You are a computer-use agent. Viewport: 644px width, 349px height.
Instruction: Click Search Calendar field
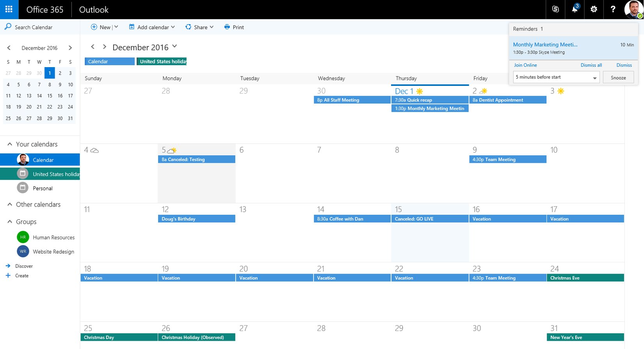40,27
